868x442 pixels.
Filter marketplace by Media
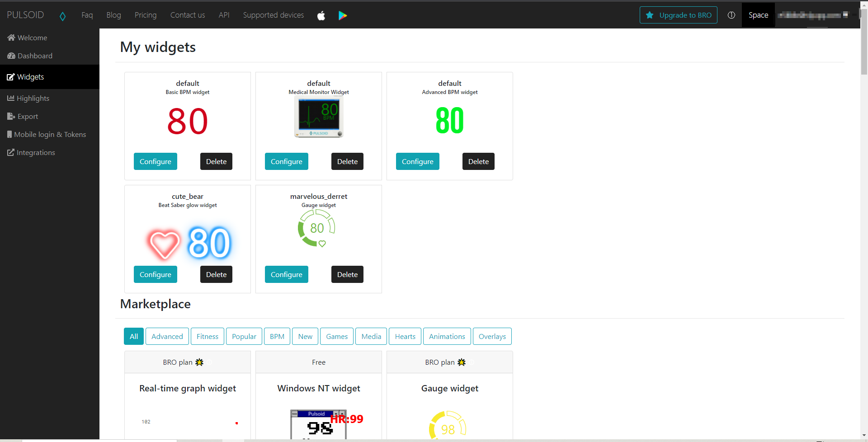coord(371,336)
